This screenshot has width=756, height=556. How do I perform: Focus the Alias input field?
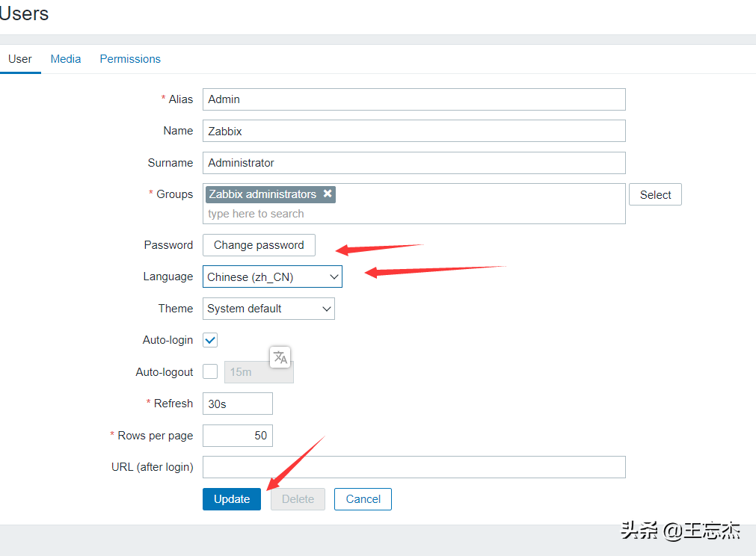414,99
